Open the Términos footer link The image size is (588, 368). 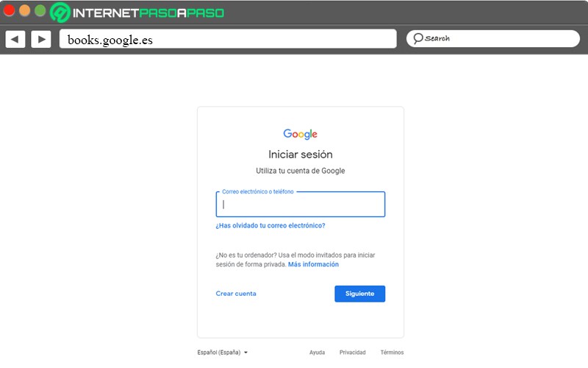(392, 353)
